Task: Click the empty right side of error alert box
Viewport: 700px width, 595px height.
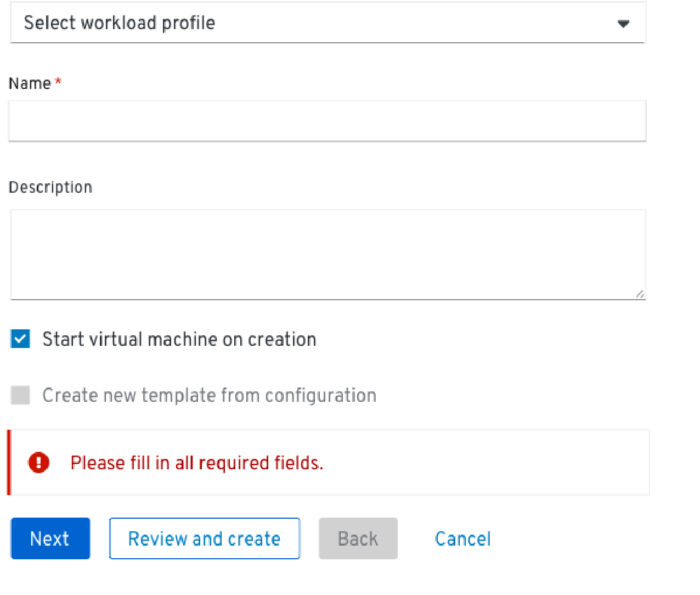Action: [494, 463]
